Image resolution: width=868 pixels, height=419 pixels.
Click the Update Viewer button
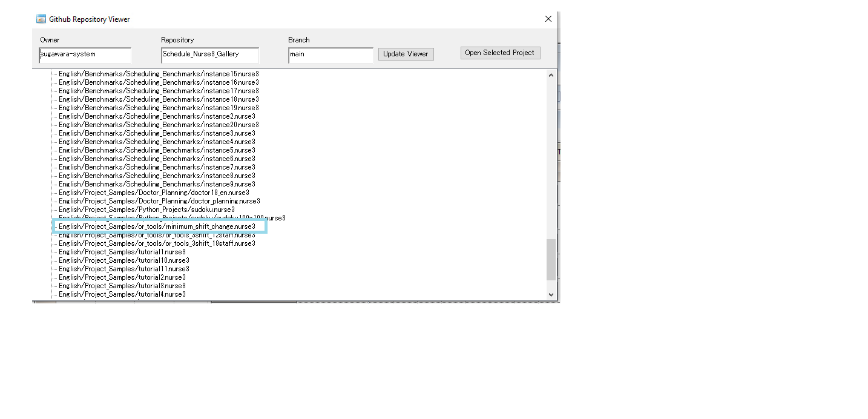tap(406, 54)
